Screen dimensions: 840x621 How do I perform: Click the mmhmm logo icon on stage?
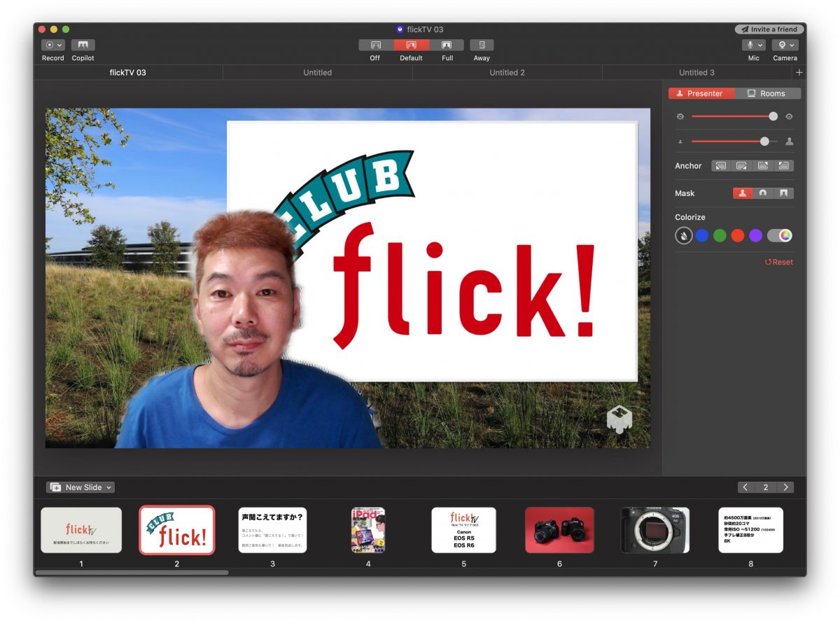[x=619, y=419]
